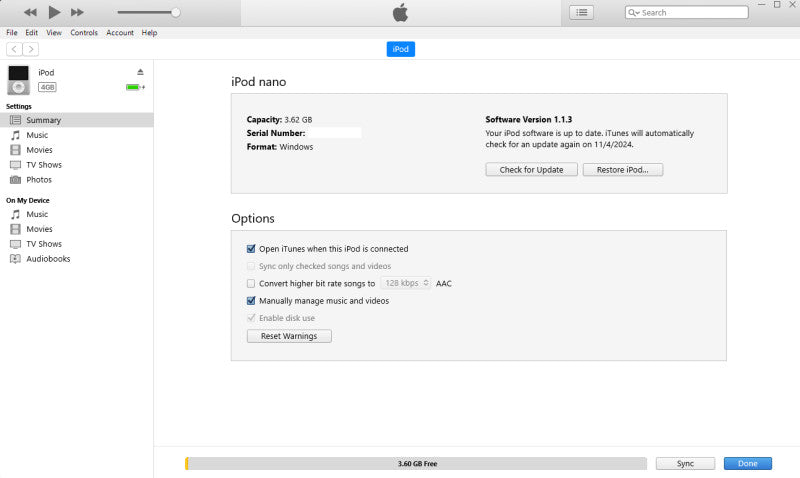Open the Help menu
This screenshot has height=478, width=800.
[x=149, y=33]
